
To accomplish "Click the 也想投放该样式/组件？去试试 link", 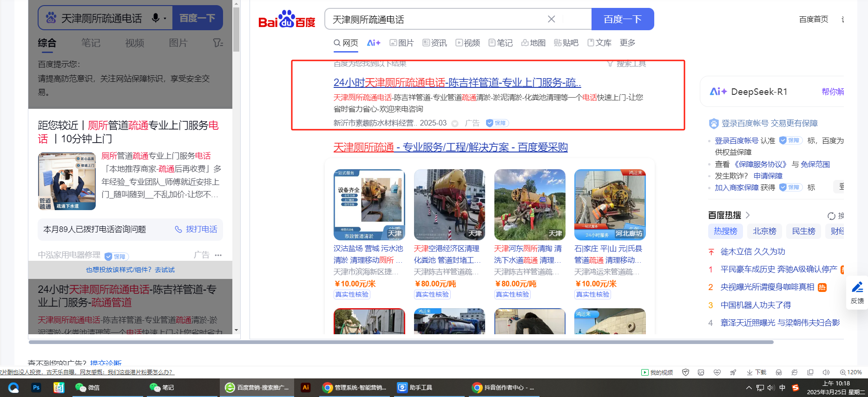I will [x=130, y=270].
